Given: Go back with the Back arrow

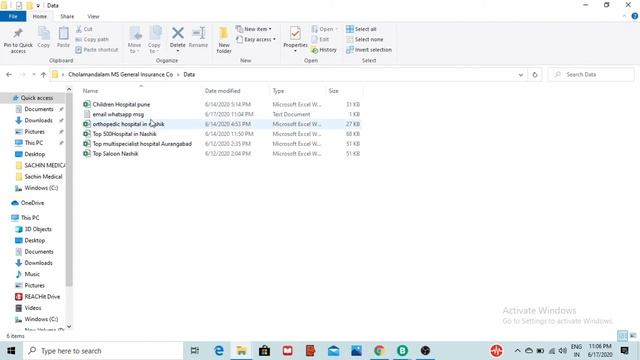Looking at the screenshot, I should coord(9,74).
